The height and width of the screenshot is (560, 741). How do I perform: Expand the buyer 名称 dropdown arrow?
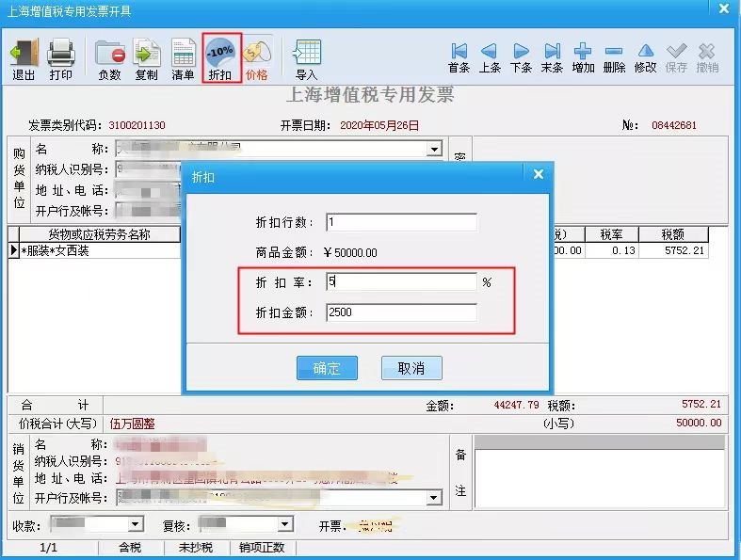434,150
